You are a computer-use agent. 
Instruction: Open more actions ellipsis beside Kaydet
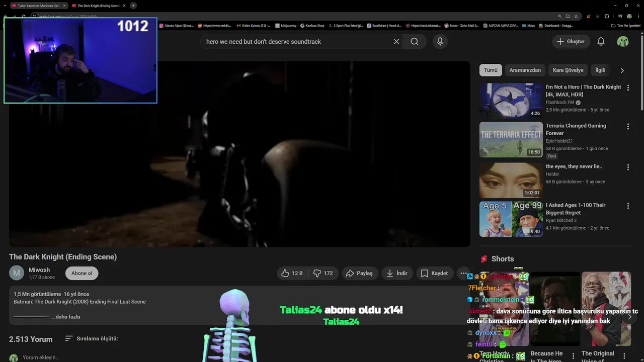[x=463, y=274]
